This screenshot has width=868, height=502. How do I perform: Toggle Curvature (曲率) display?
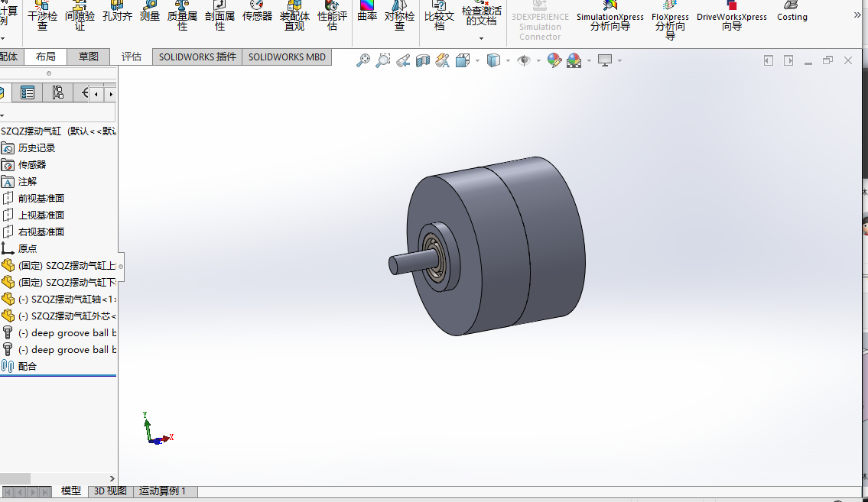tap(367, 11)
